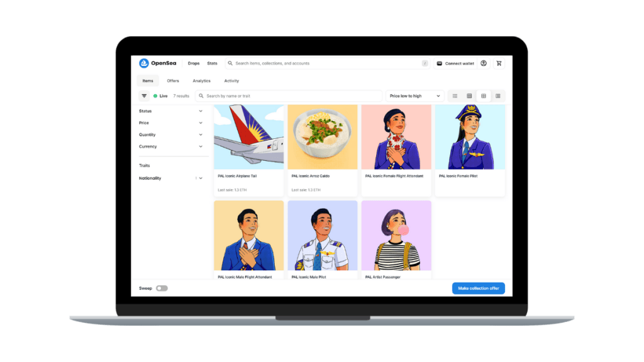Click Last sale text under Airplane Tail
The height and width of the screenshot is (362, 644).
coord(232,190)
